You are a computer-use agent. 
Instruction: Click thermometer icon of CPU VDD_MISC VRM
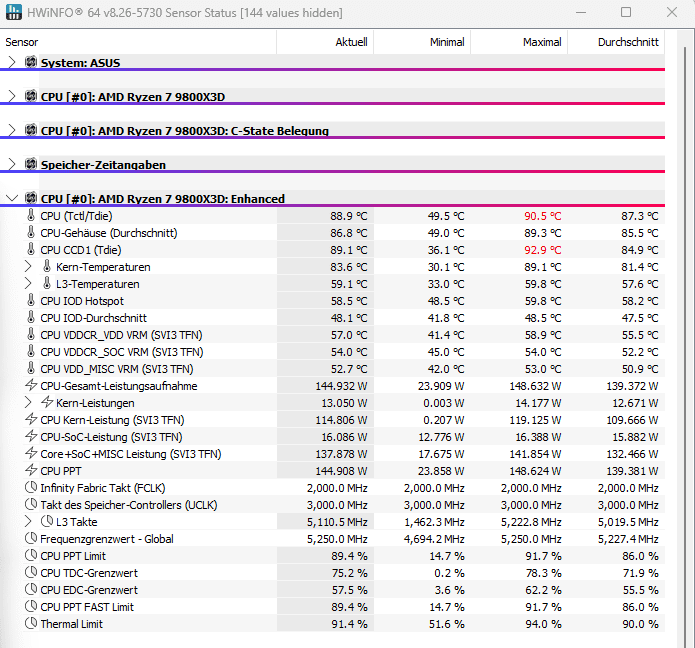pos(31,368)
